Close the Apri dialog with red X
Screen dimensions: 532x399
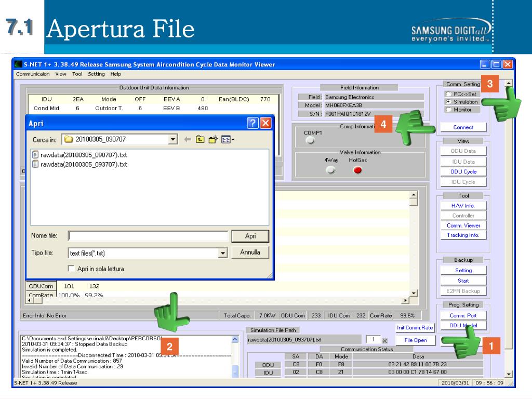(265, 123)
